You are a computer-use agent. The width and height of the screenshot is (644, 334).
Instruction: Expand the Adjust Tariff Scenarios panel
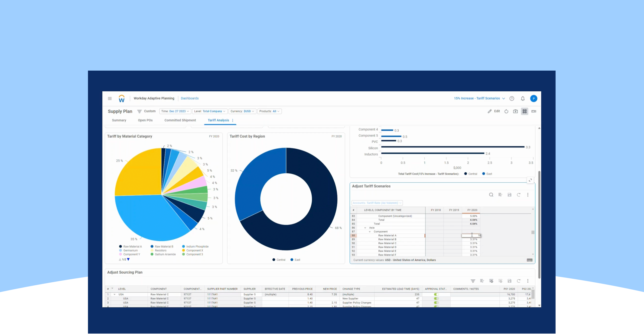(530, 180)
